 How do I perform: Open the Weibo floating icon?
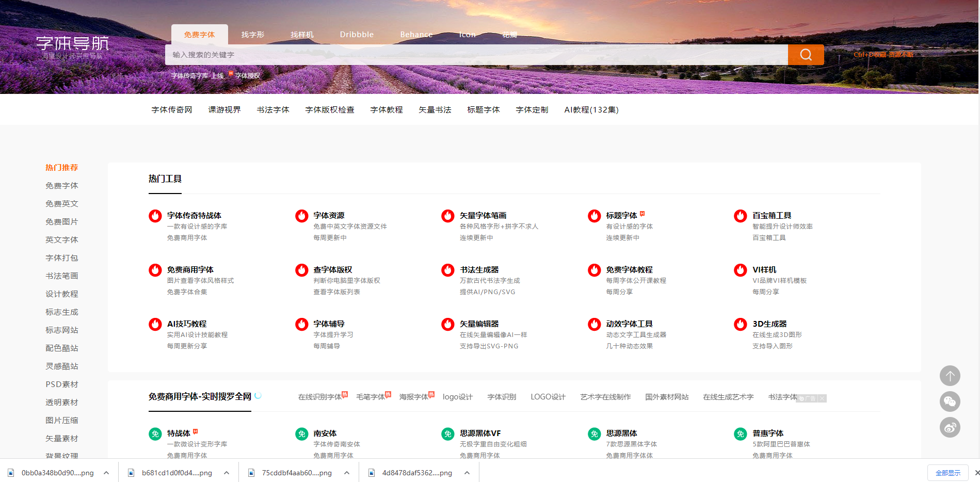pos(950,427)
